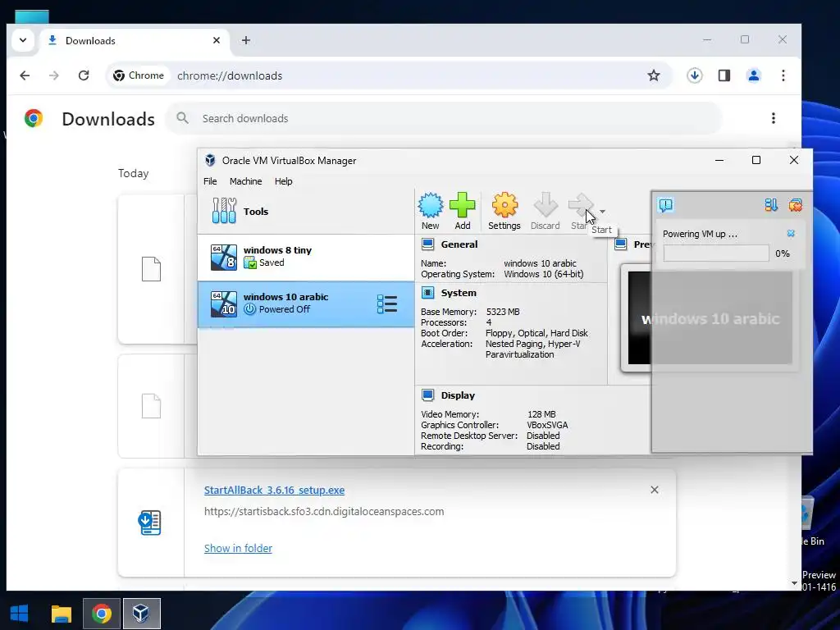Viewport: 840px width, 630px height.
Task: Open a new Chrome tab
Action: coord(246,40)
